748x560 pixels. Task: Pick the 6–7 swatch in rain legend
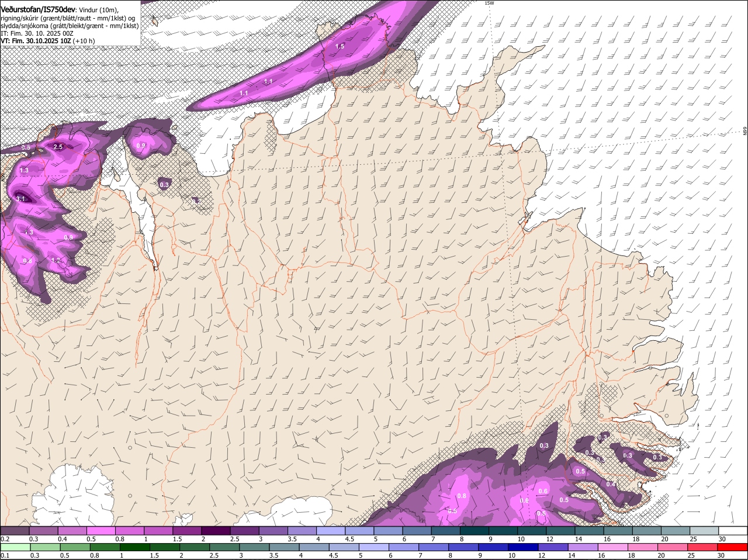[x=403, y=547]
